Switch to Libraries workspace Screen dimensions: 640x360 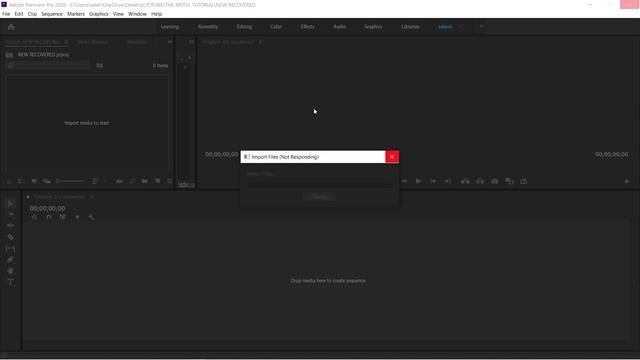410,27
